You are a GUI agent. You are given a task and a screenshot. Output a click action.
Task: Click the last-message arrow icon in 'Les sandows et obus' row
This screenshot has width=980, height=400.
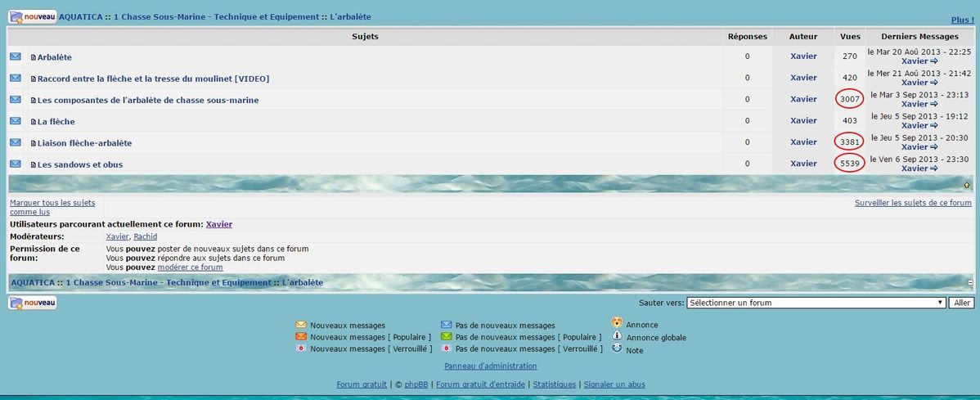coord(934,169)
